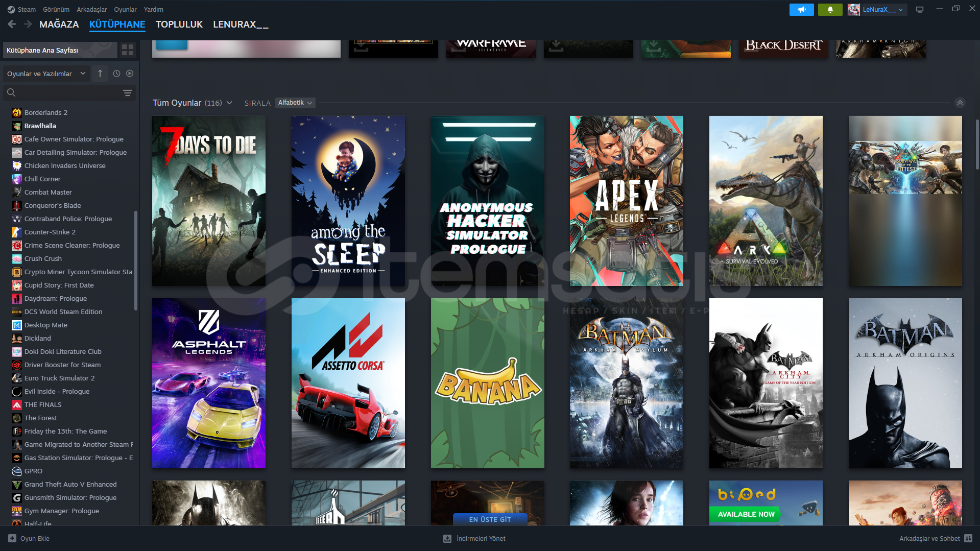The width and height of the screenshot is (980, 551).
Task: Open advanced filter options icon
Action: tap(128, 92)
